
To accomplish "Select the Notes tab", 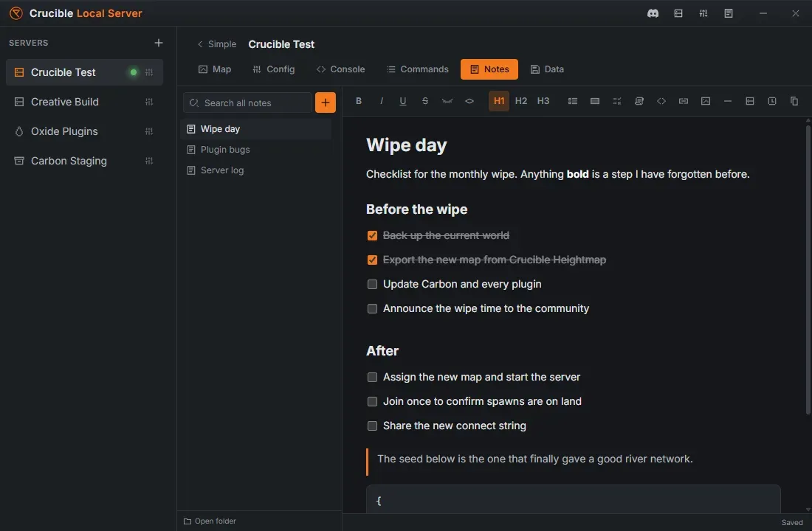I will [x=489, y=69].
